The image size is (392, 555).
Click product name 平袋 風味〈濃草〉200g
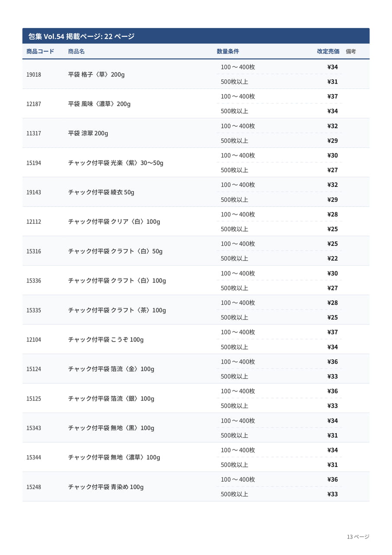pyautogui.click(x=99, y=104)
